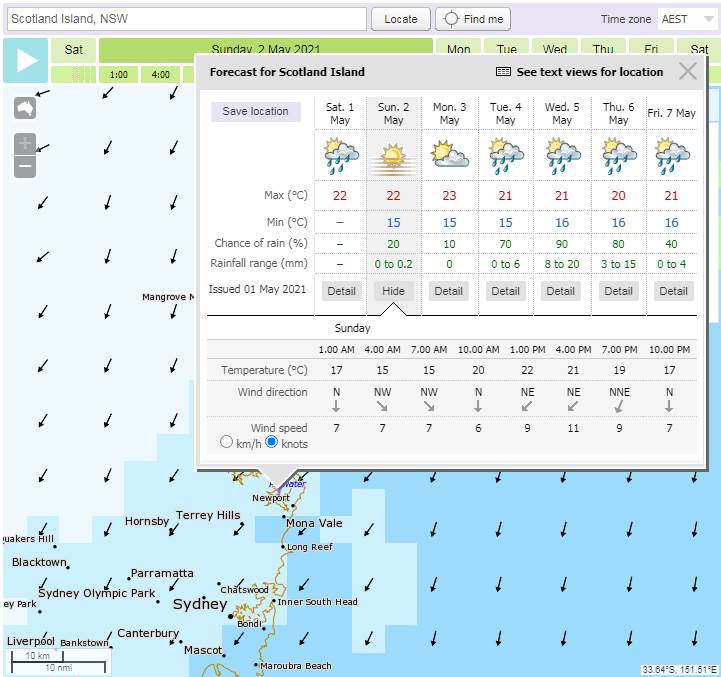Image resolution: width=721 pixels, height=677 pixels.
Task: Close the forecast popup with X
Action: pos(687,71)
